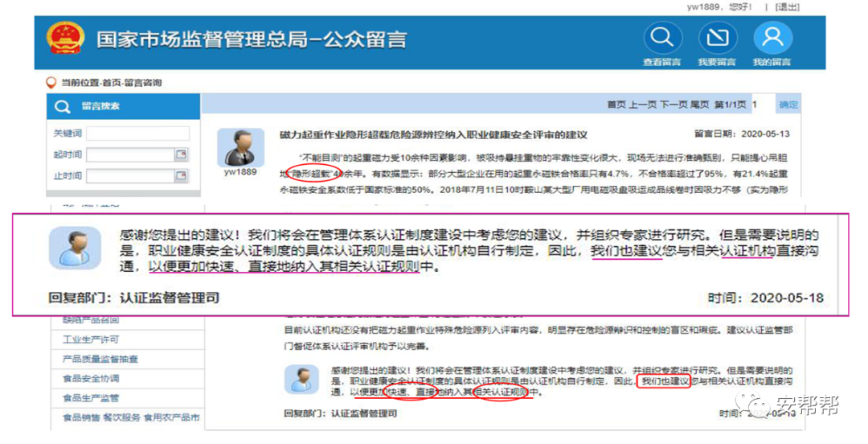Click the 留言日期: 2020-05-13 text
The width and height of the screenshot is (868, 444).
(x=742, y=134)
